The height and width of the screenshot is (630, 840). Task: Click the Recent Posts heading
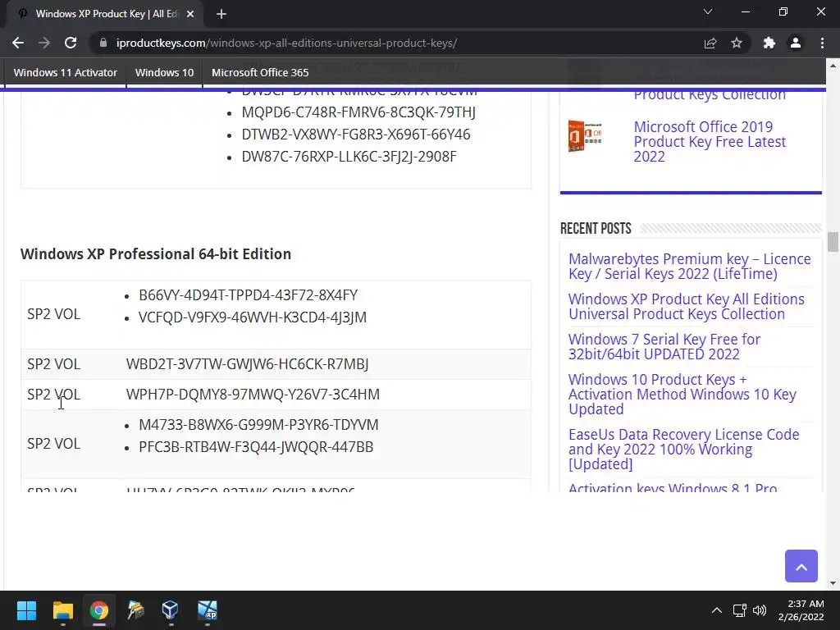596,229
